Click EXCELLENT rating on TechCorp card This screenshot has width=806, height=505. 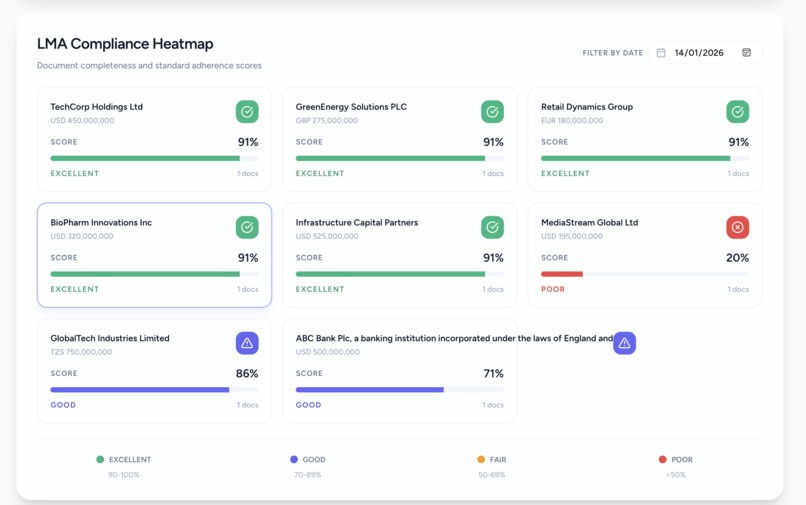point(75,173)
